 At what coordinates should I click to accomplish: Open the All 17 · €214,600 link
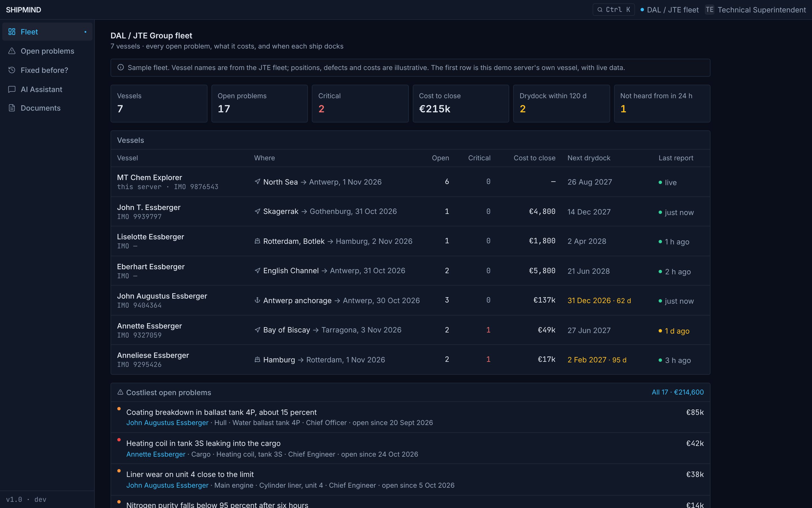(x=678, y=392)
